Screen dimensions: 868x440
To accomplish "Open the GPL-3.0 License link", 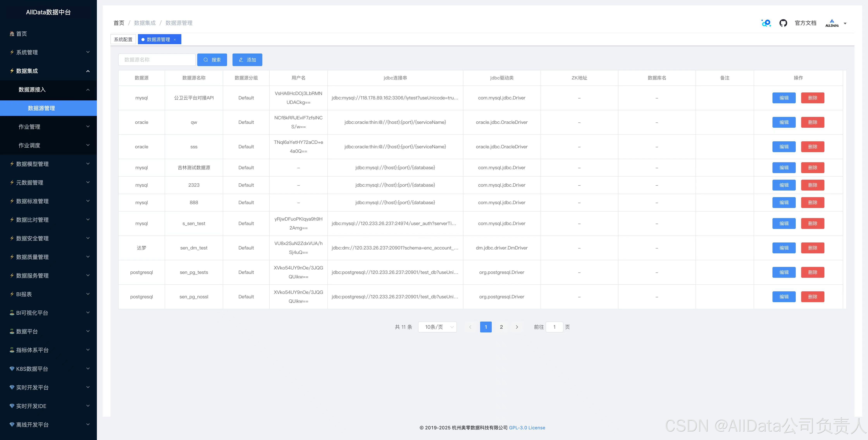I will point(527,428).
